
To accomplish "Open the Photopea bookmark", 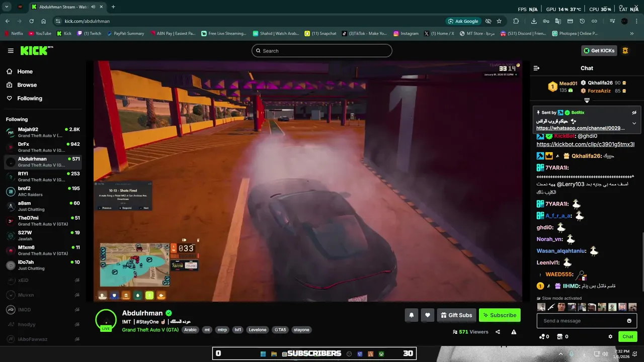I will click(575, 34).
